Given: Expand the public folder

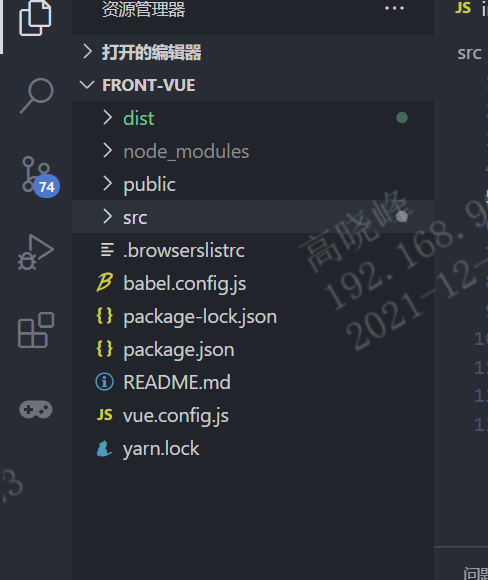Looking at the screenshot, I should pos(253,184).
